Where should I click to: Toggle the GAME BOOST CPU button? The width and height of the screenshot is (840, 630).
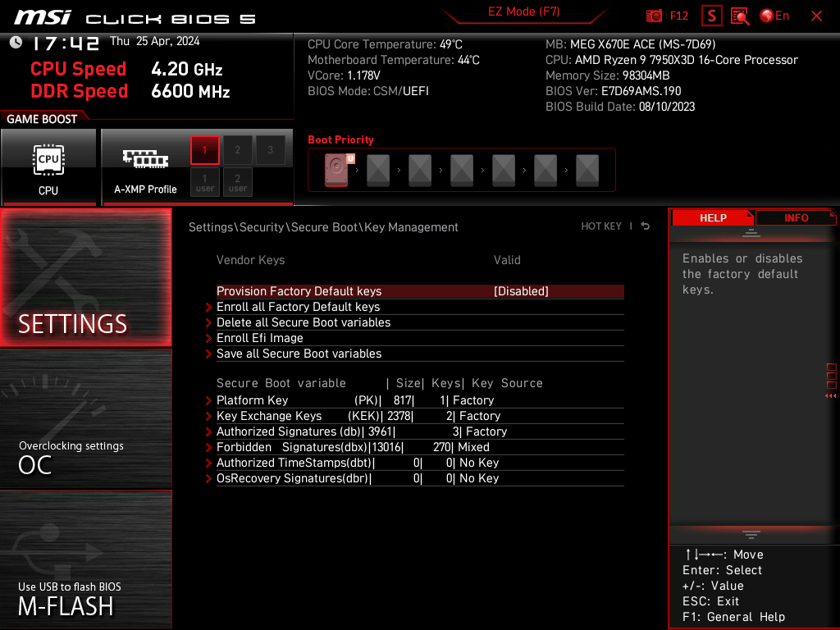tap(48, 167)
